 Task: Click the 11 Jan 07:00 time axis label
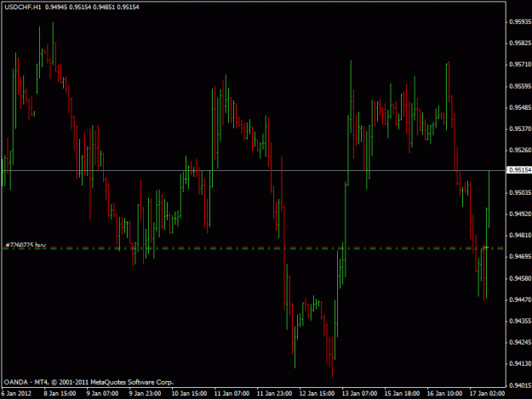tap(232, 394)
